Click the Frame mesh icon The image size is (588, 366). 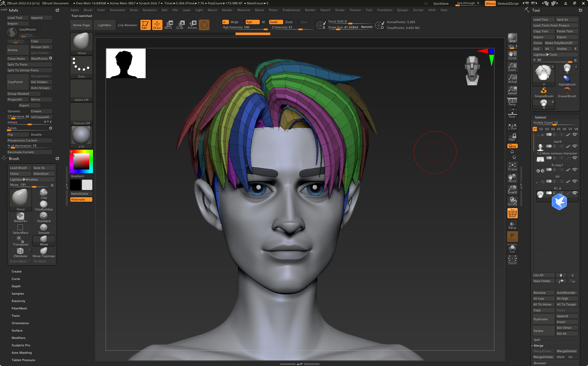(512, 166)
